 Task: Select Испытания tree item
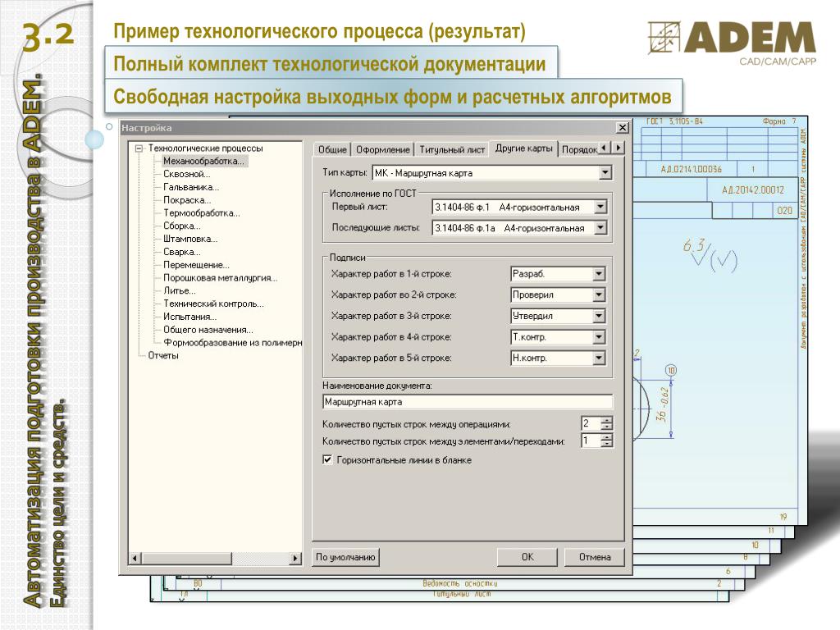[189, 317]
